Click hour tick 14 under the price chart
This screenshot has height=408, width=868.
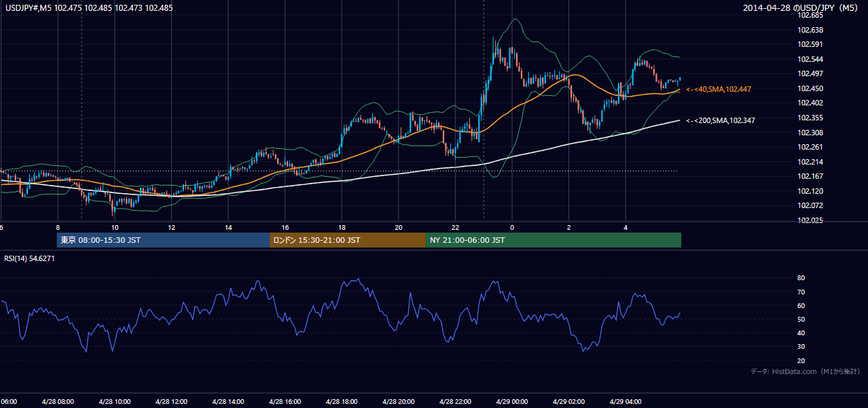[x=228, y=227]
